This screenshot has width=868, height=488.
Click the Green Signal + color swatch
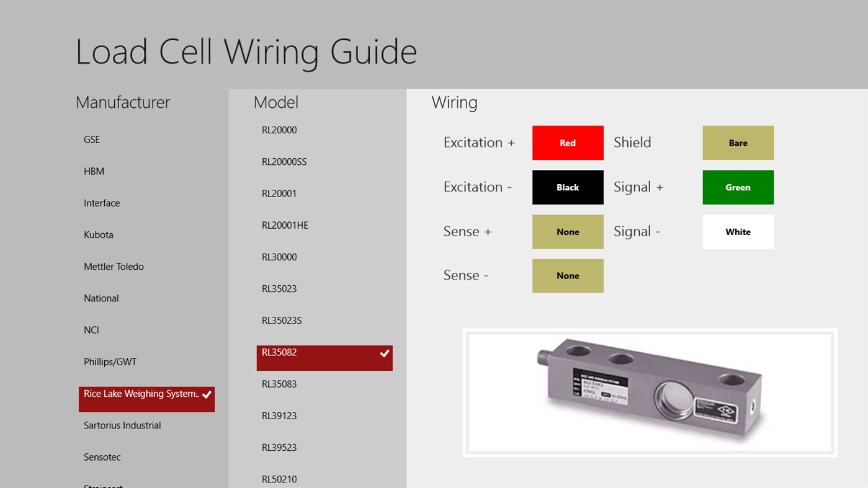[x=738, y=187]
